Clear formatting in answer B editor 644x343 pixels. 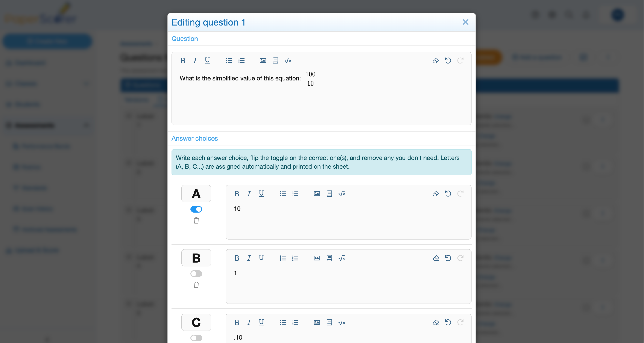436,258
